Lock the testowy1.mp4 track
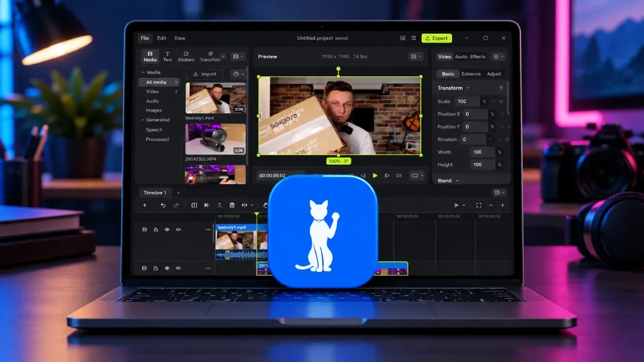This screenshot has height=362, width=644. point(156,230)
